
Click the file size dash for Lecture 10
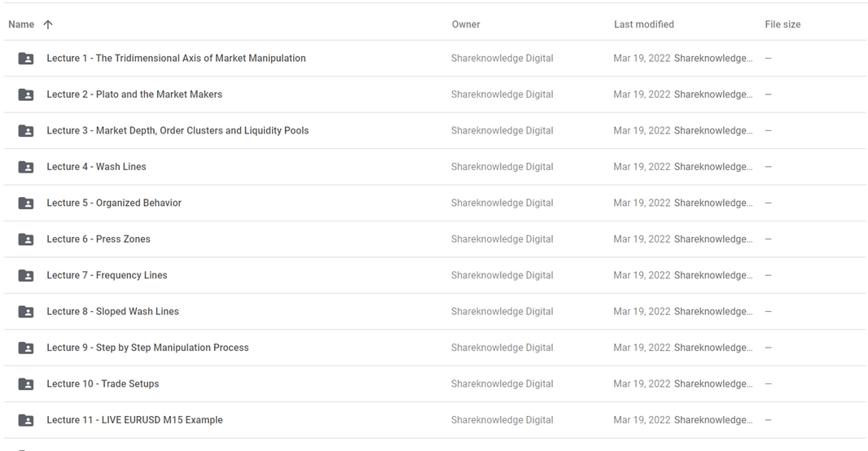click(x=769, y=384)
